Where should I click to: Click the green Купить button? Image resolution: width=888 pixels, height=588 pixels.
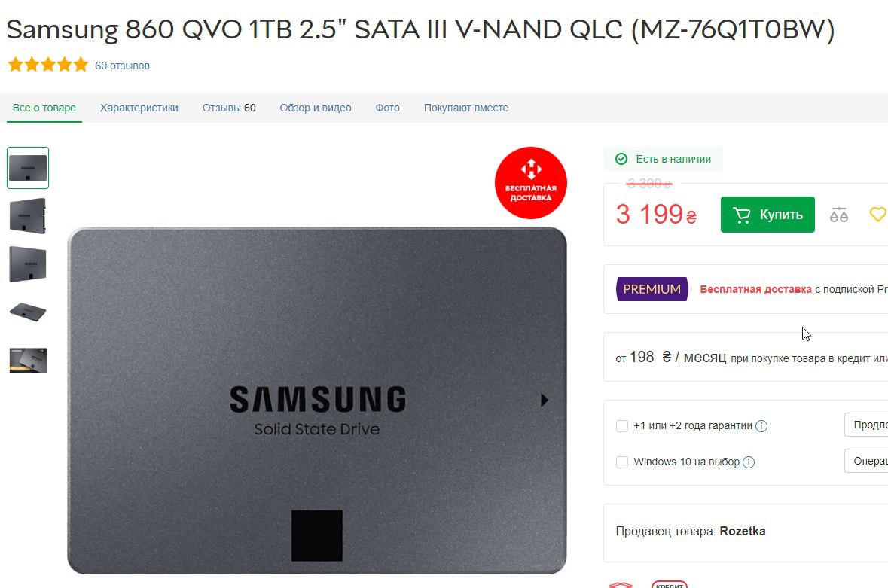767,215
